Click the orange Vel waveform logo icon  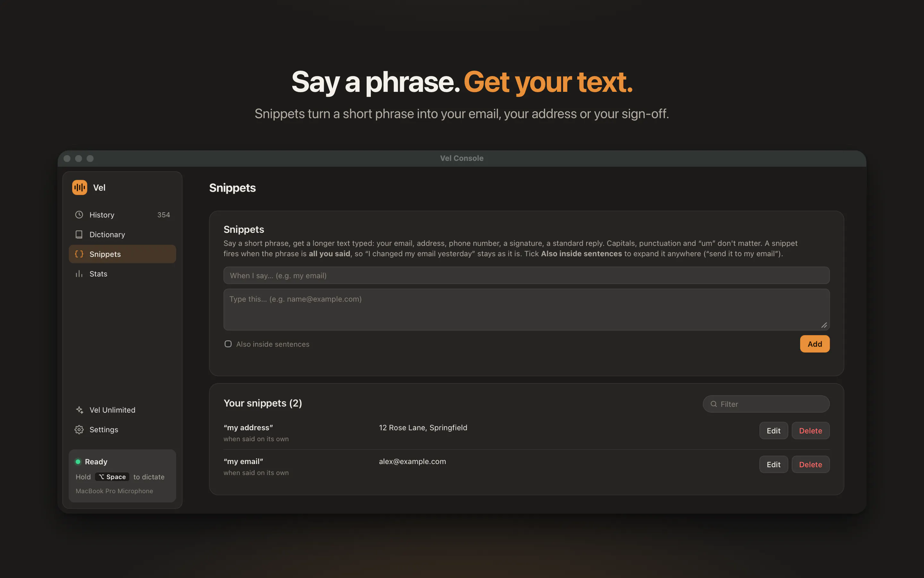[80, 187]
